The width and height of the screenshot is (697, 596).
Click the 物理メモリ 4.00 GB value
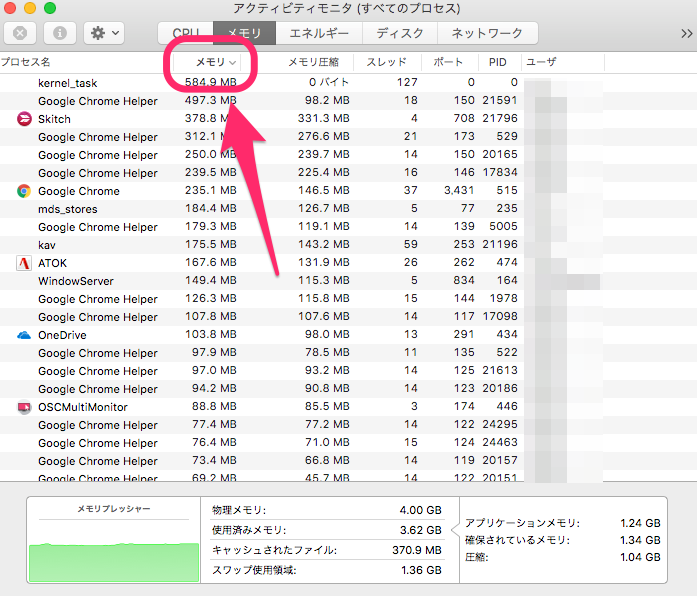tap(421, 510)
